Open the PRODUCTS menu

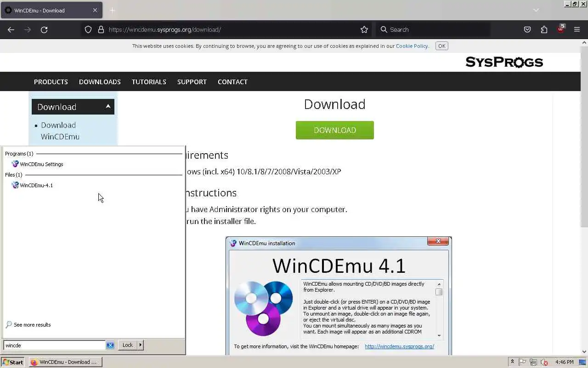(51, 82)
